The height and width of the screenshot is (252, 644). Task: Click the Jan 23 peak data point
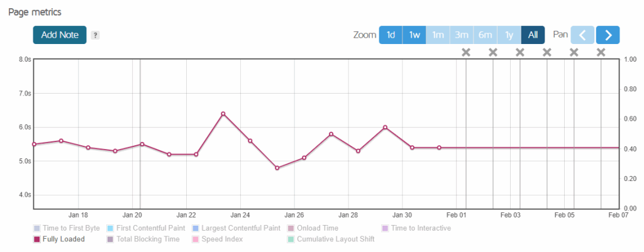(x=223, y=114)
